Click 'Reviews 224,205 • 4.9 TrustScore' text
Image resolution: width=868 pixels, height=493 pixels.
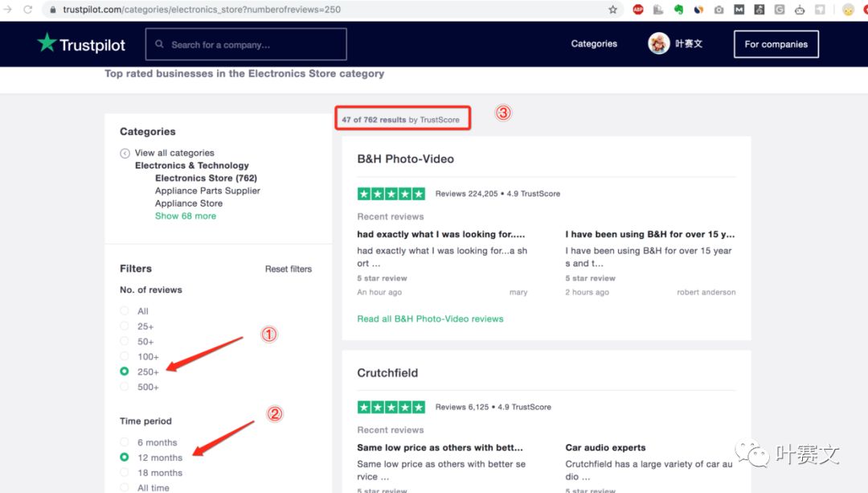[x=497, y=193]
